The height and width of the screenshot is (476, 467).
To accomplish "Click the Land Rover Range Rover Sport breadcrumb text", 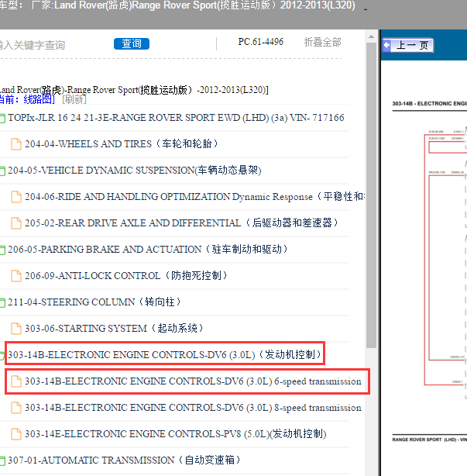I will tap(134, 90).
